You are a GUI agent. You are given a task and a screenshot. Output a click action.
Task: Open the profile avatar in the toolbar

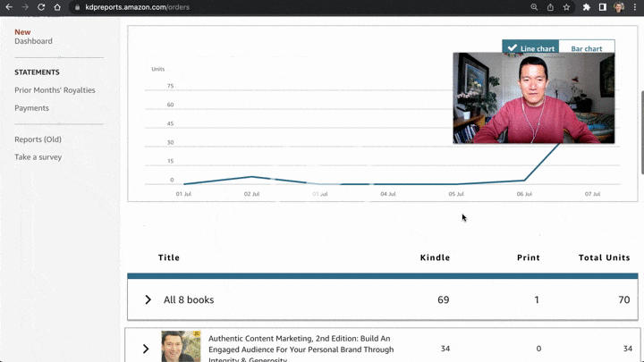coord(619,7)
